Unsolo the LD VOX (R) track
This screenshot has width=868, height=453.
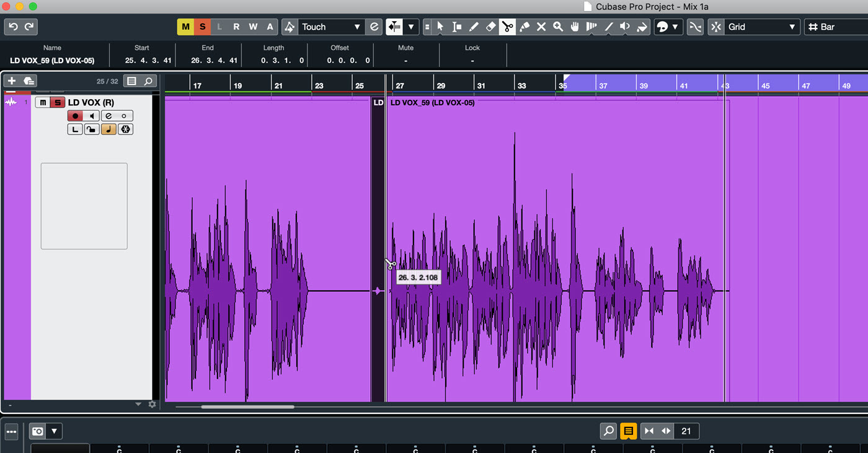click(58, 102)
